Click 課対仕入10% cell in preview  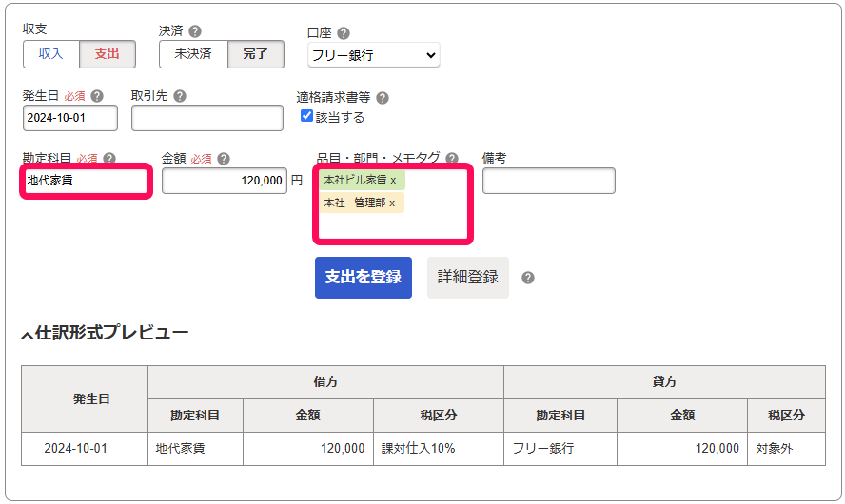[439, 449]
